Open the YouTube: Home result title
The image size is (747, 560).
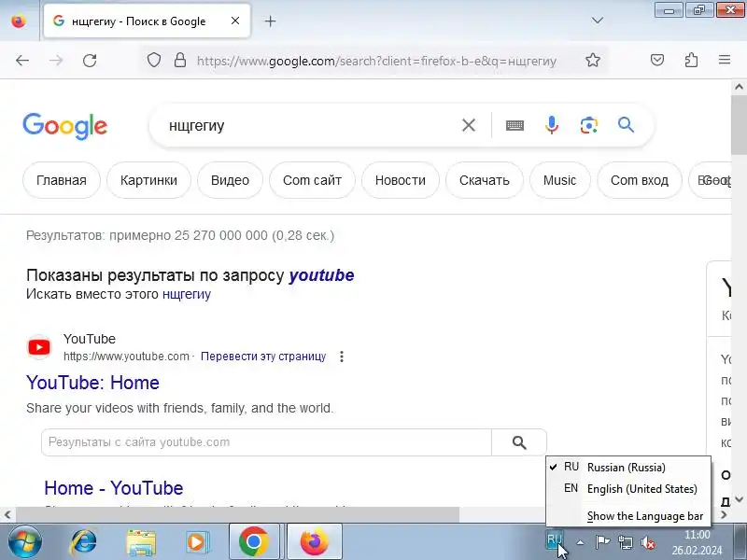92,383
